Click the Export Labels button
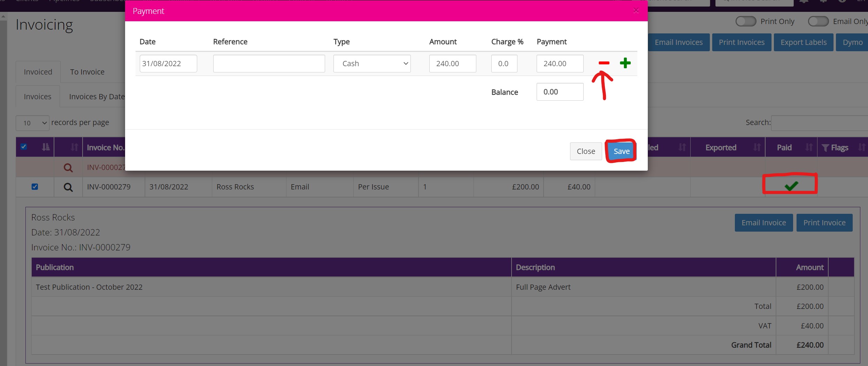 coord(804,42)
